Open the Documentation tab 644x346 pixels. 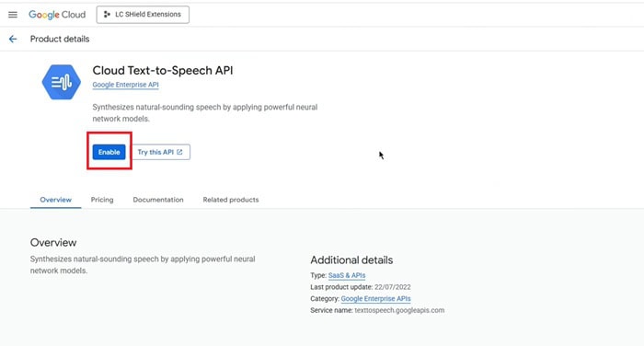(x=158, y=200)
